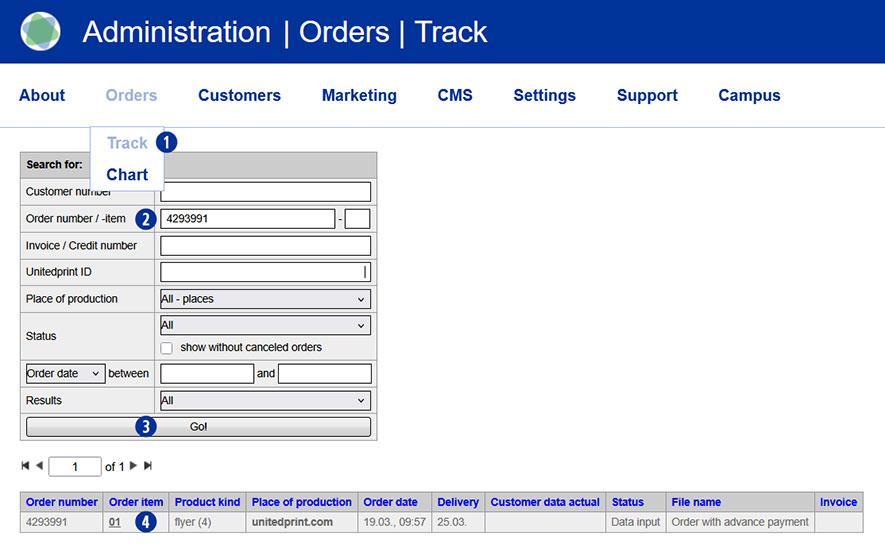This screenshot has width=885, height=548.
Task: Go to first results page arrow
Action: (x=25, y=466)
